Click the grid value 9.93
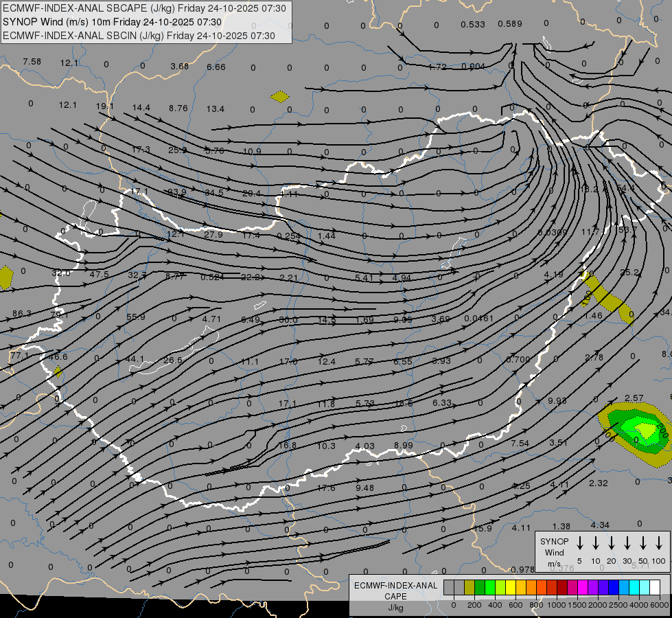 coord(557,400)
